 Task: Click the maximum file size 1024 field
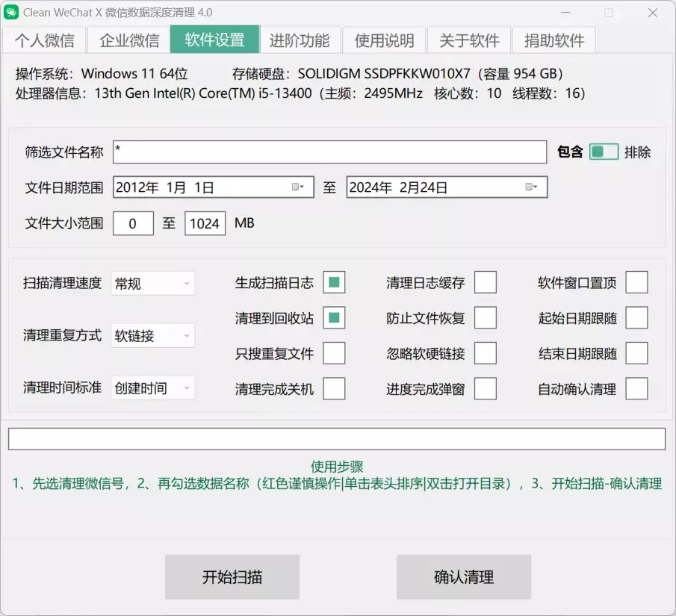(205, 223)
